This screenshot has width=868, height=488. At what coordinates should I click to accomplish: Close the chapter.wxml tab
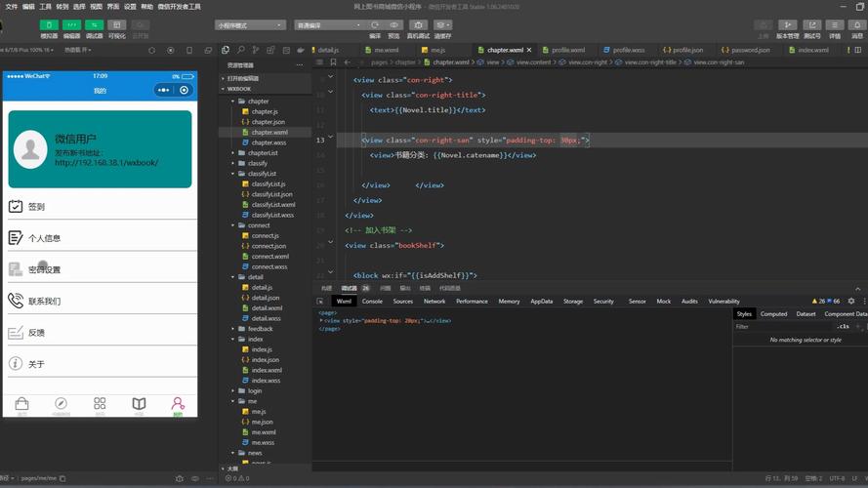click(529, 50)
